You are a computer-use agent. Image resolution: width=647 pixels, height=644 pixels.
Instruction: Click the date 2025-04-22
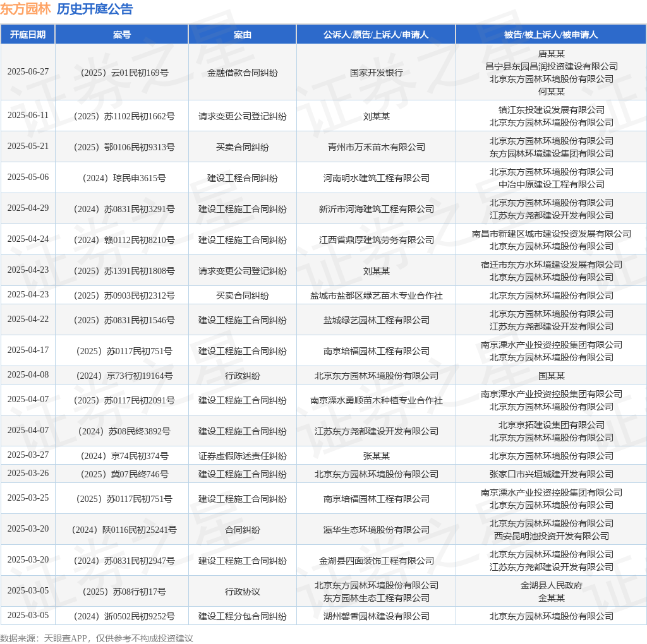click(x=28, y=319)
